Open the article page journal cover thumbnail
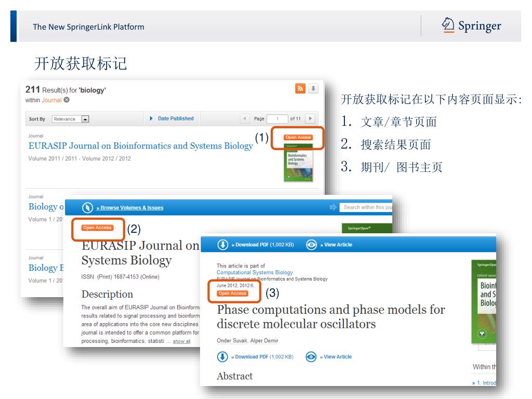Viewport: 532px width, 399px height. pyautogui.click(x=484, y=302)
